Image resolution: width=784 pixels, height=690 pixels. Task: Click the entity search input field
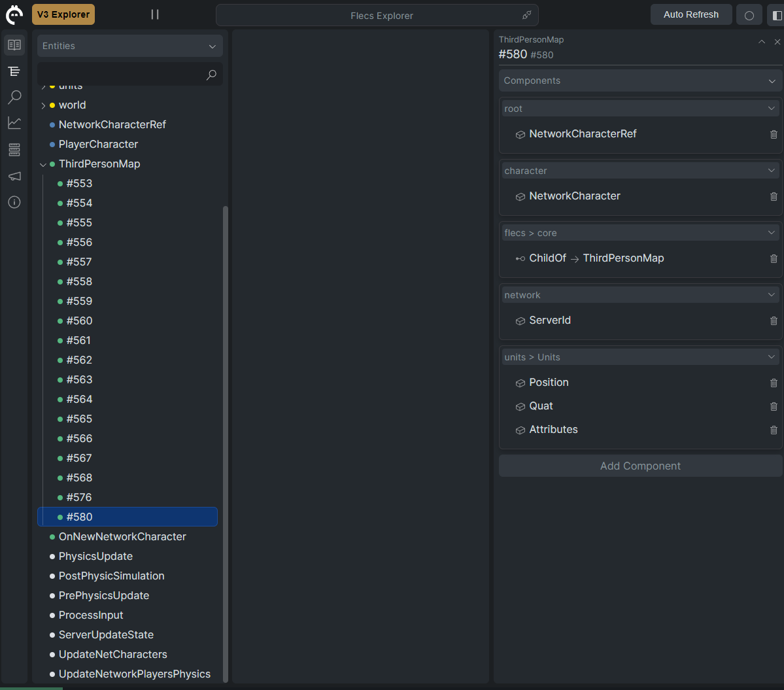[121, 75]
